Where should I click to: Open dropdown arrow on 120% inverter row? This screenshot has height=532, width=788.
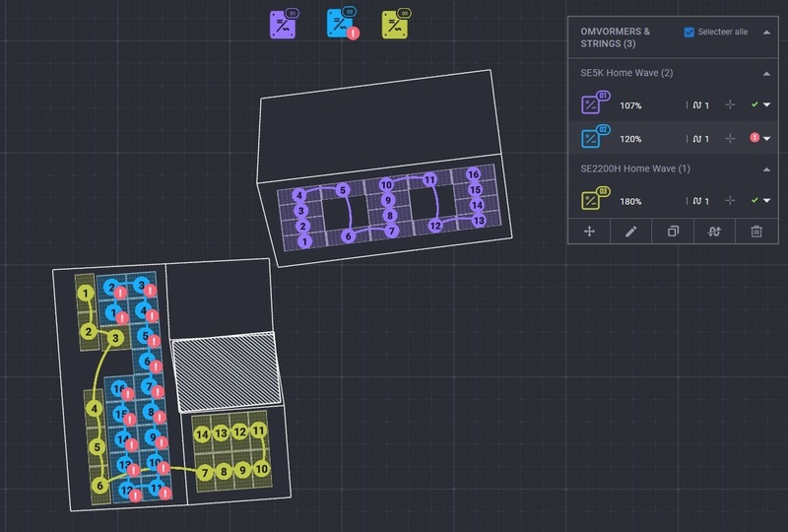(x=767, y=138)
